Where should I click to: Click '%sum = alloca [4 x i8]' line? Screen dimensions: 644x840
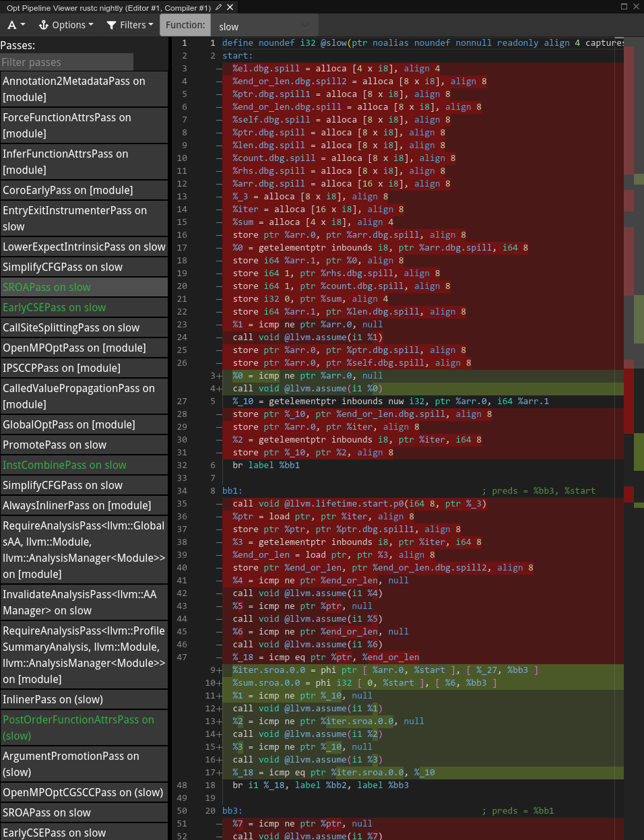pyautogui.click(x=313, y=222)
